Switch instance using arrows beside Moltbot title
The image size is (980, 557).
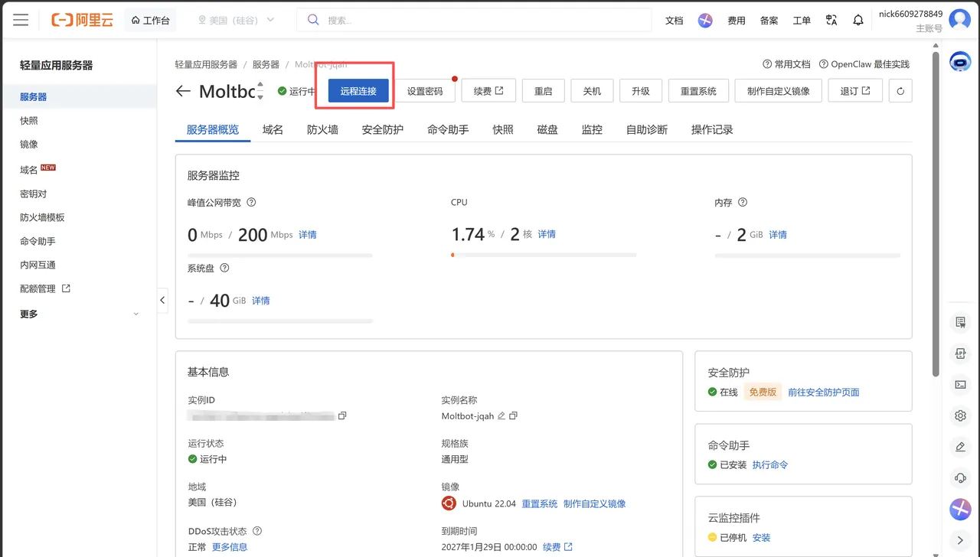coord(260,91)
